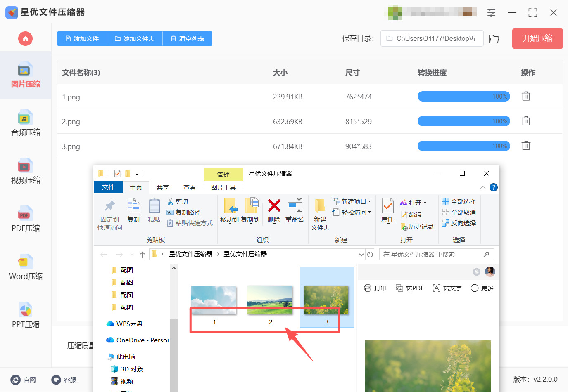Click 转文字 in the preview pane
Screen dimensions: 568x392
click(x=447, y=288)
